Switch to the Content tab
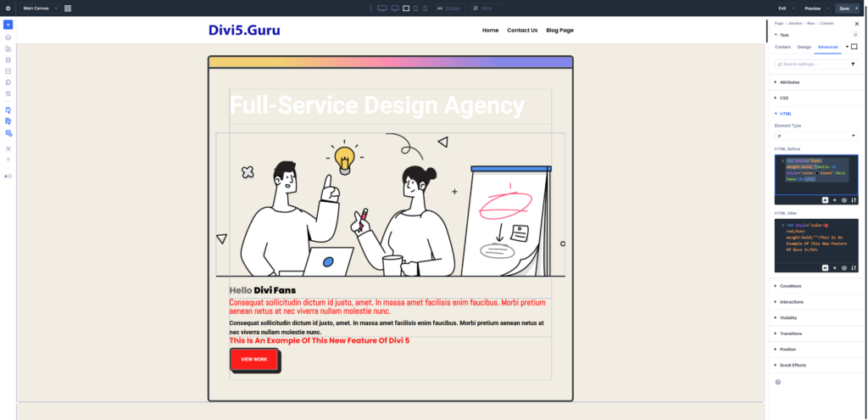Viewport: 868px width, 420px height. coord(782,48)
